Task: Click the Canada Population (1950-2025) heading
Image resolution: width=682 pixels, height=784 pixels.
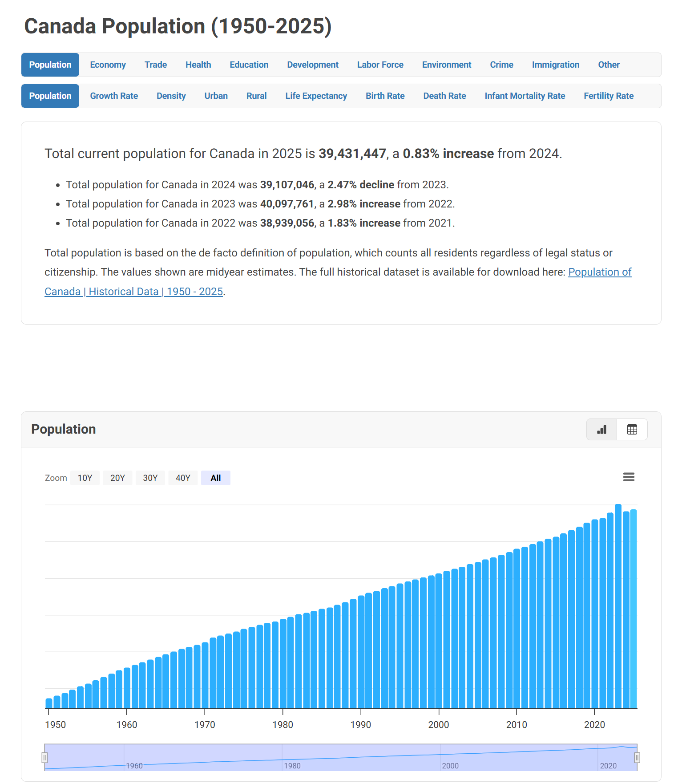Action: [x=178, y=26]
